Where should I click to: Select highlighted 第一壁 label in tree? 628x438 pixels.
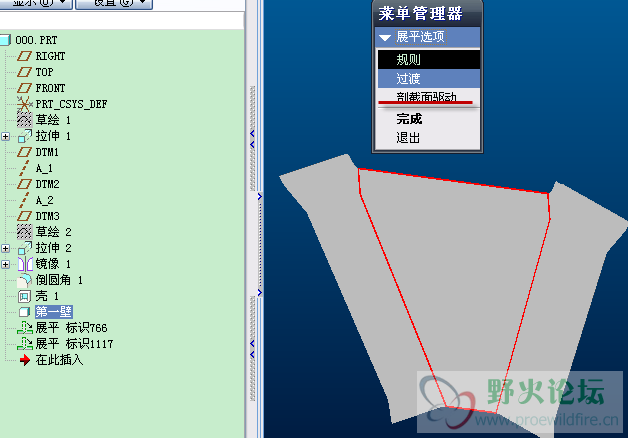pos(53,312)
